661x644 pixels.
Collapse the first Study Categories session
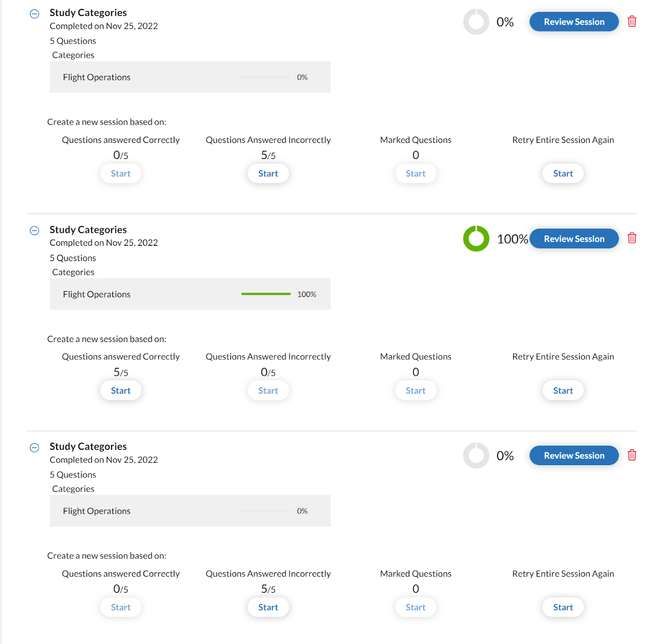pyautogui.click(x=35, y=14)
